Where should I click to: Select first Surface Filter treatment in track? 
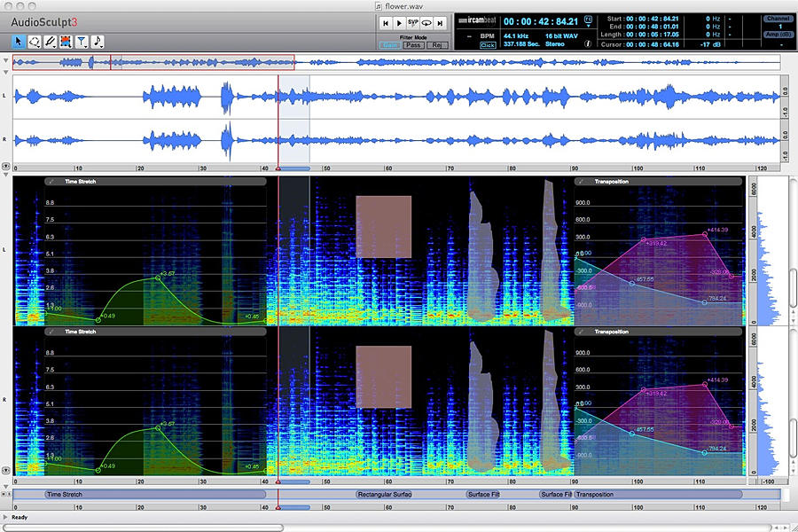[x=483, y=495]
